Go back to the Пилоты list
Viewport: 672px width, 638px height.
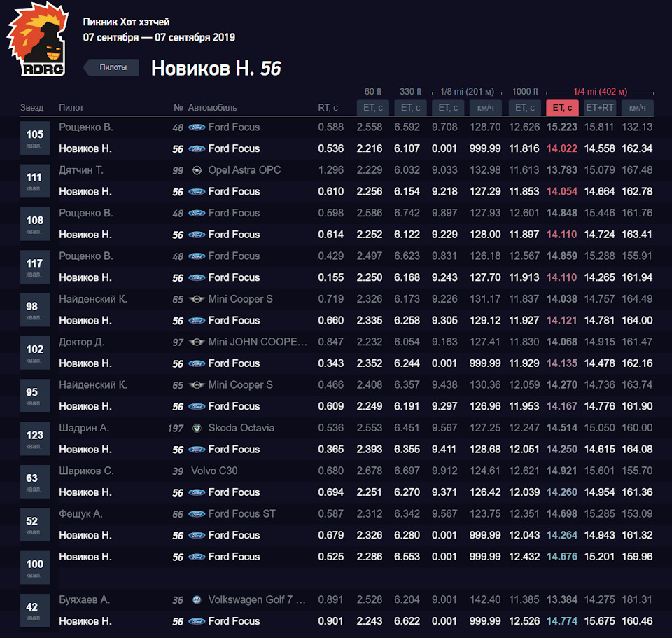111,67
